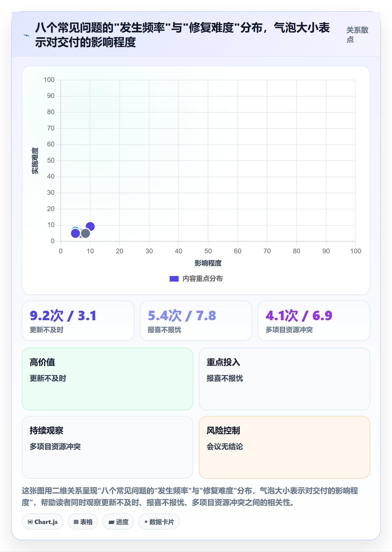
Task: Select the orange 风险控制 quadrant card
Action: (284, 447)
